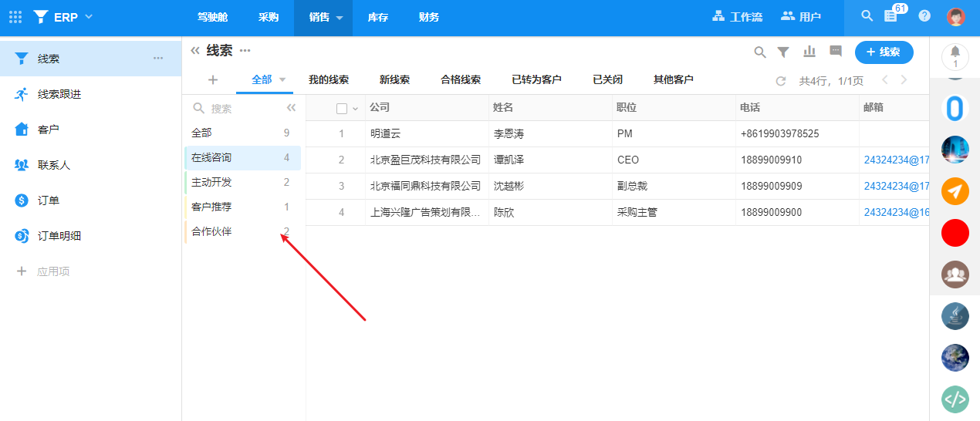This screenshot has width=980, height=421.
Task: Open the discussion comment icon
Action: click(835, 52)
